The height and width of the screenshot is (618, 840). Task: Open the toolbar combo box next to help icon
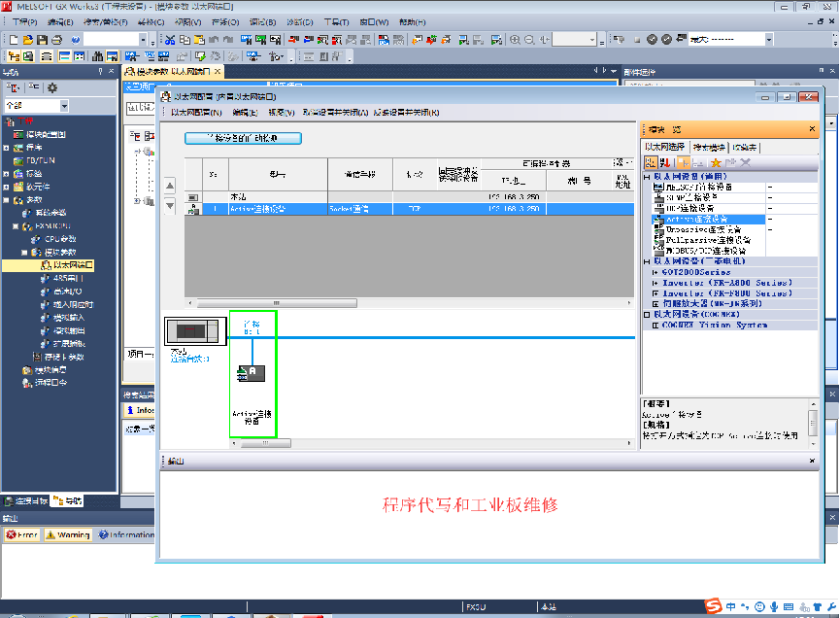(143, 39)
